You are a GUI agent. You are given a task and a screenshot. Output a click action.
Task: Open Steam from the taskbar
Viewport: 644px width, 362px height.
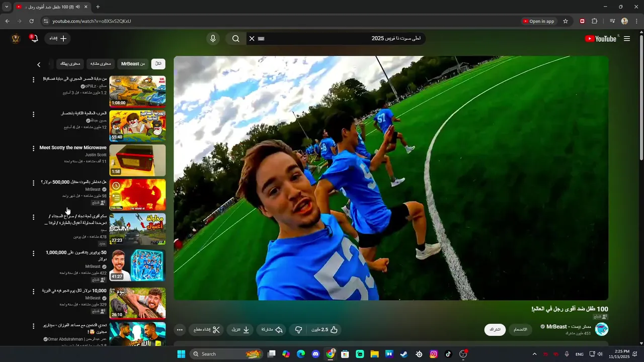coord(404,354)
